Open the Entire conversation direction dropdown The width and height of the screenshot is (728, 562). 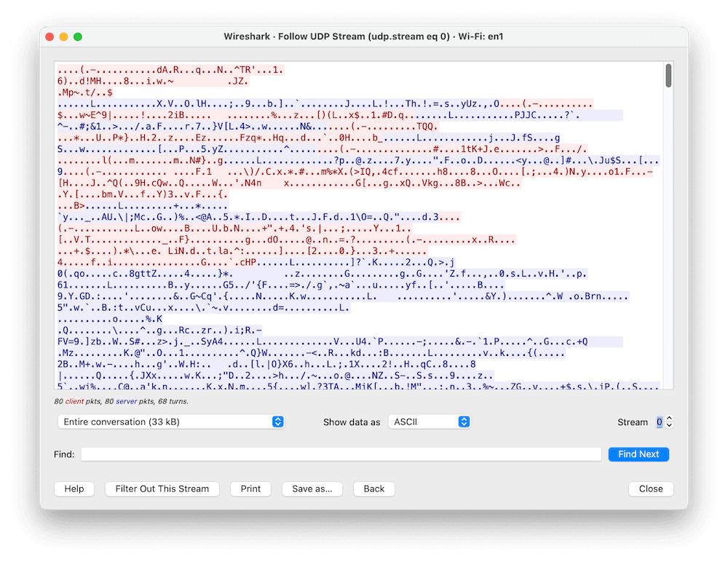[170, 421]
